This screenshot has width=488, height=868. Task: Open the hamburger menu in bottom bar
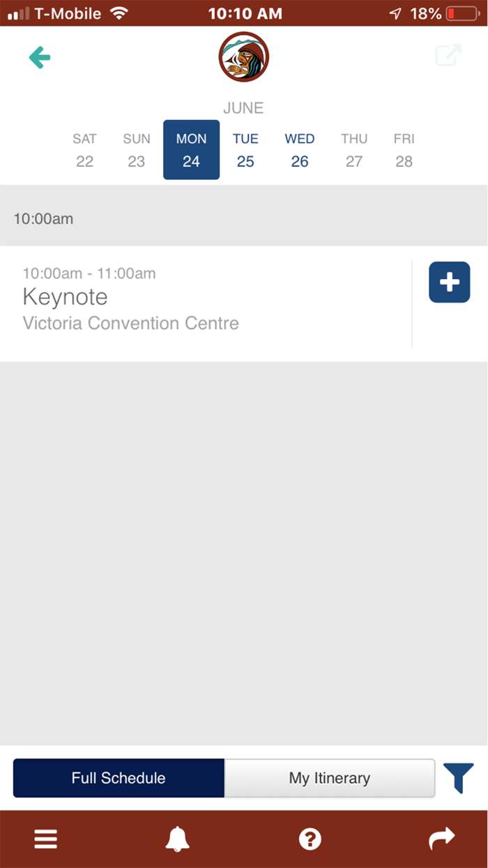pos(45,839)
